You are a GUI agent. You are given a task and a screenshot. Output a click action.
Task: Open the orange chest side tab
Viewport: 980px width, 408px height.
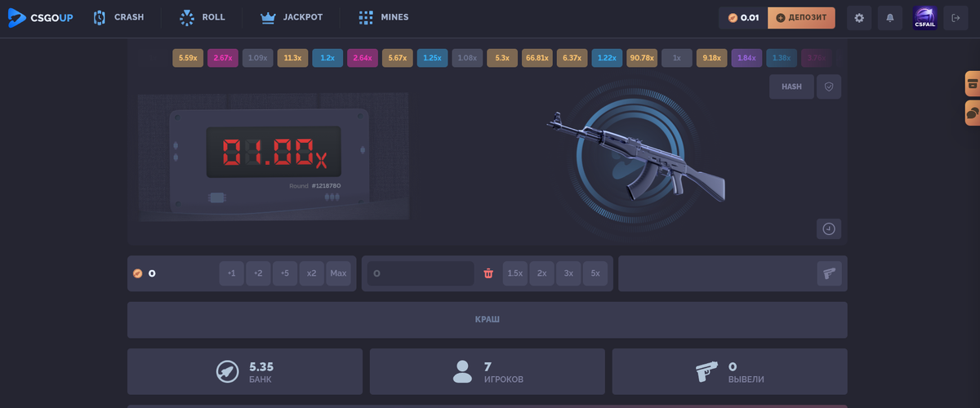(x=972, y=83)
